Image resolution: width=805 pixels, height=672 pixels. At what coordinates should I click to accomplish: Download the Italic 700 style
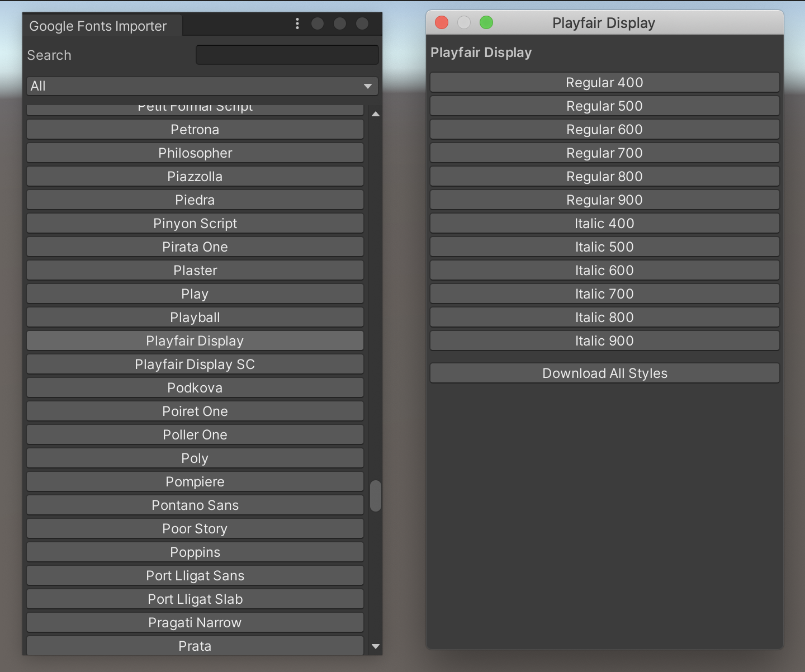coord(605,294)
